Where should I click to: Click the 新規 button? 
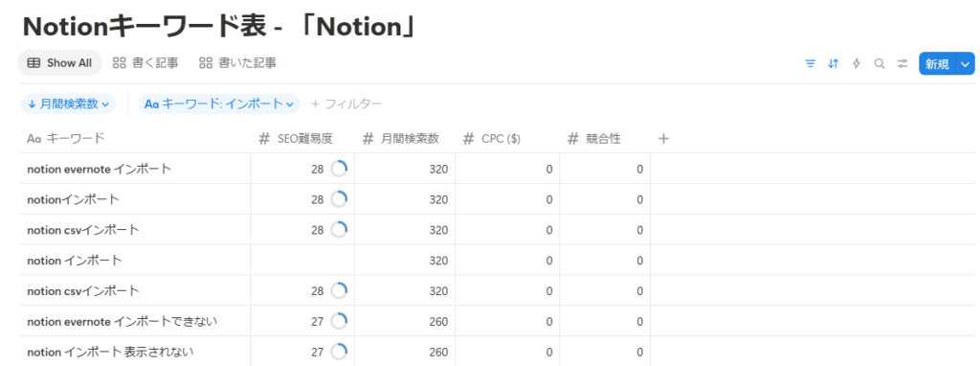click(x=938, y=63)
